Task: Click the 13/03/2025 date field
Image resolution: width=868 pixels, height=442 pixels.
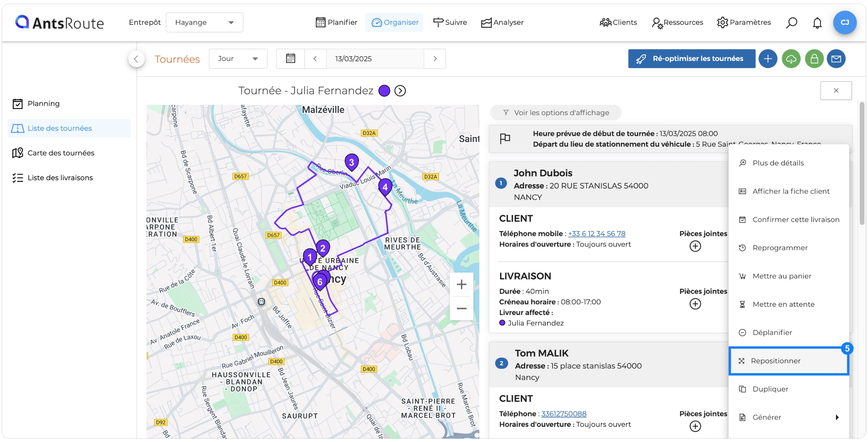Action: [375, 58]
